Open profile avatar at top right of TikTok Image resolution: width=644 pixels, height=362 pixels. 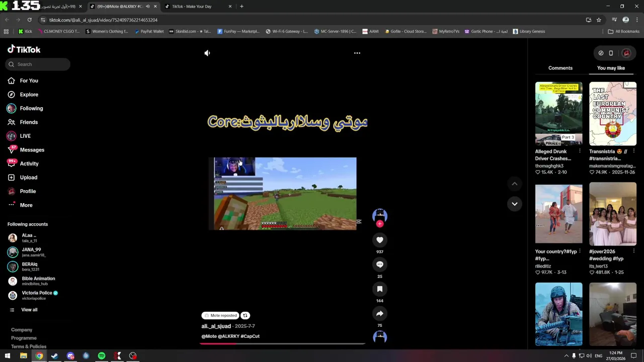(x=626, y=53)
